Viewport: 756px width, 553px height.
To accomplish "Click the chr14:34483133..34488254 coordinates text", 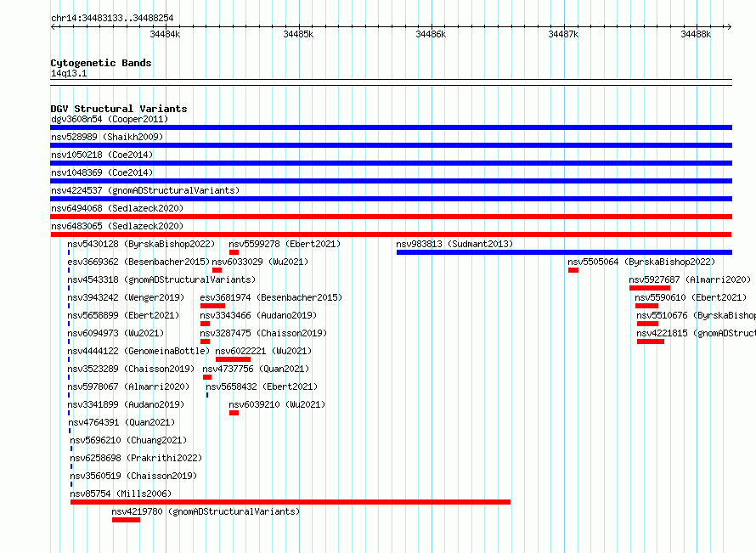I will coord(112,18).
